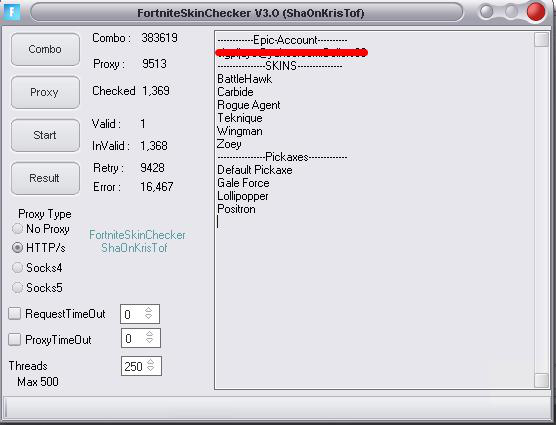Click the SKINS header line
Viewport: 556px width, 425px height.
click(280, 66)
